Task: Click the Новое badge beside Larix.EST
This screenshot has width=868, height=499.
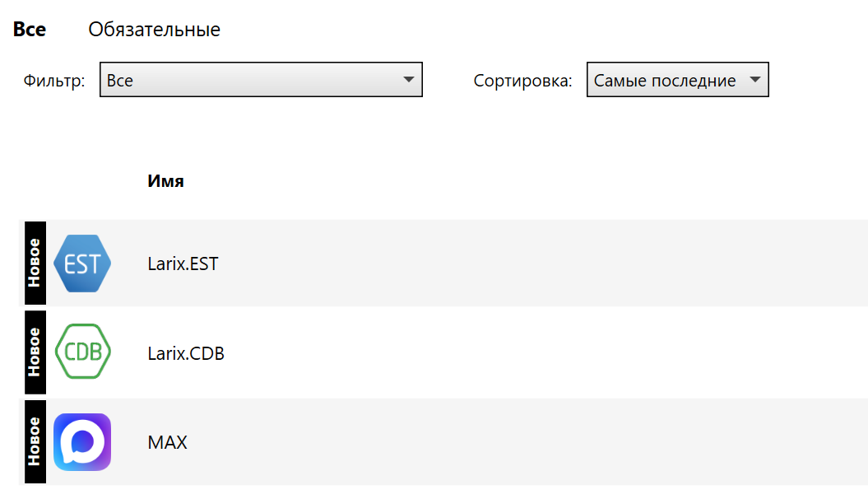Action: coord(35,263)
